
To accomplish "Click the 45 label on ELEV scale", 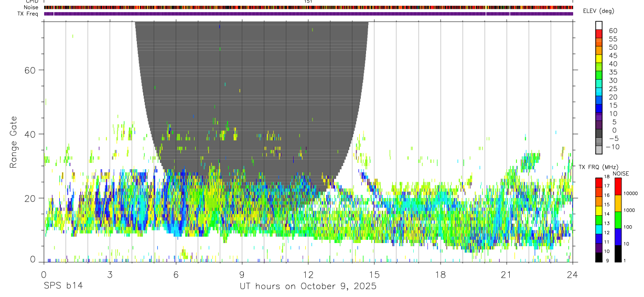I will click(x=613, y=56).
